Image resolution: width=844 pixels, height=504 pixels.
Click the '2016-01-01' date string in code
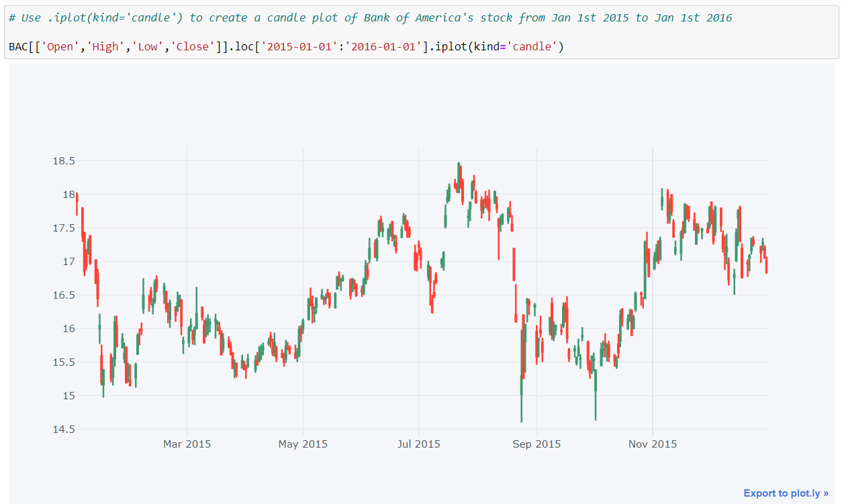(384, 47)
